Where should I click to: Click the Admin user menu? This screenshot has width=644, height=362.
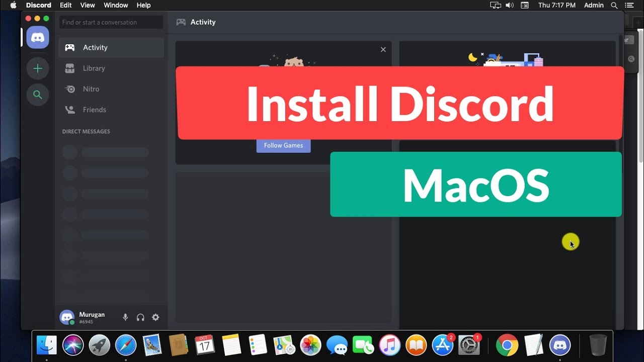[x=594, y=5]
